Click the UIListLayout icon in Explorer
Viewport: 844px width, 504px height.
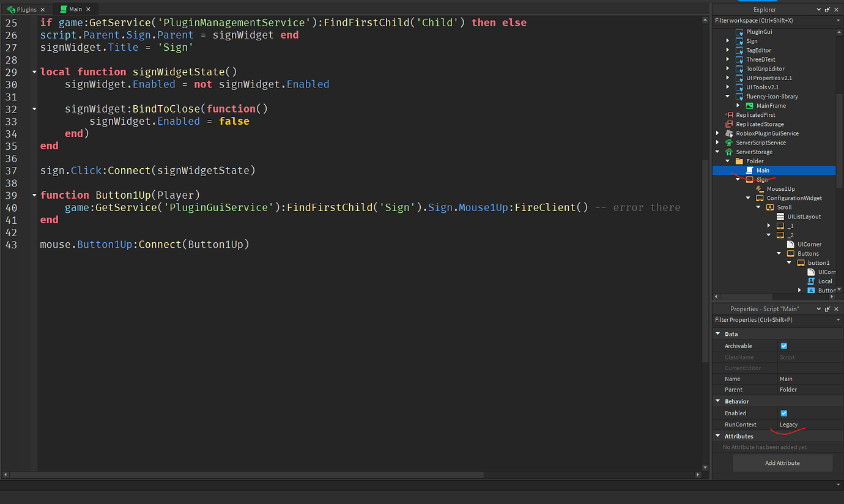coord(780,217)
